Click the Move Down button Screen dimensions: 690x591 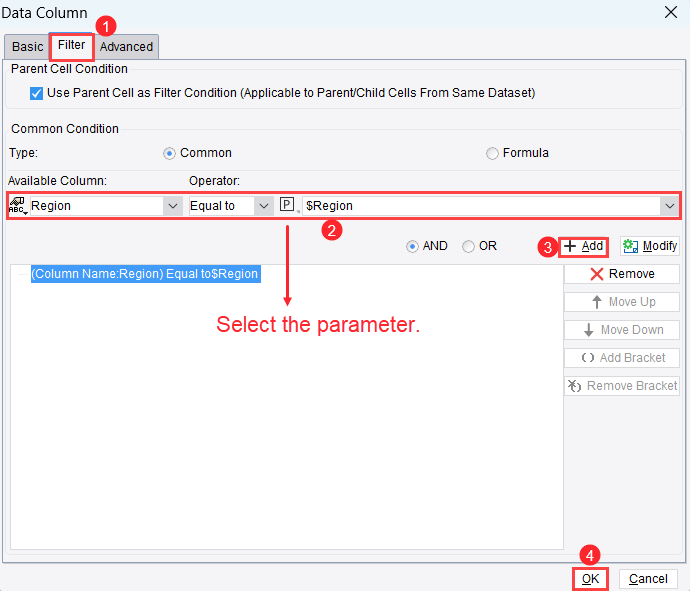[x=622, y=330]
